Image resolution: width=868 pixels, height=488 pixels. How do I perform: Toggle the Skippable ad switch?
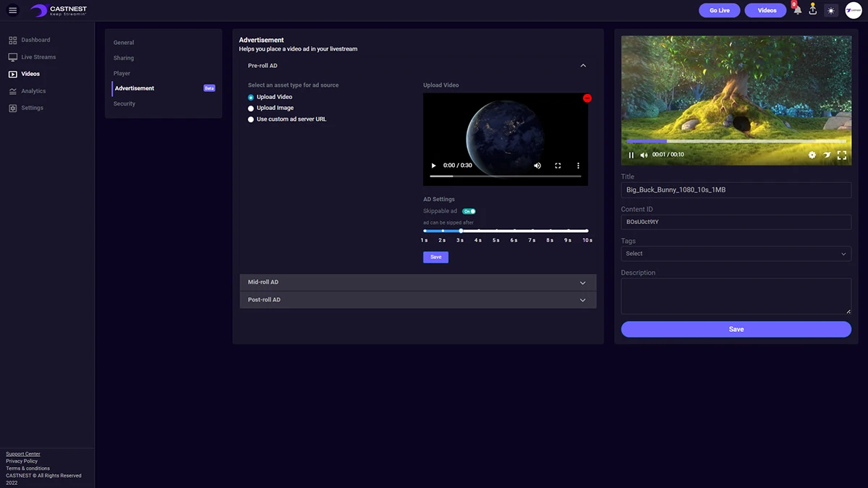(469, 211)
